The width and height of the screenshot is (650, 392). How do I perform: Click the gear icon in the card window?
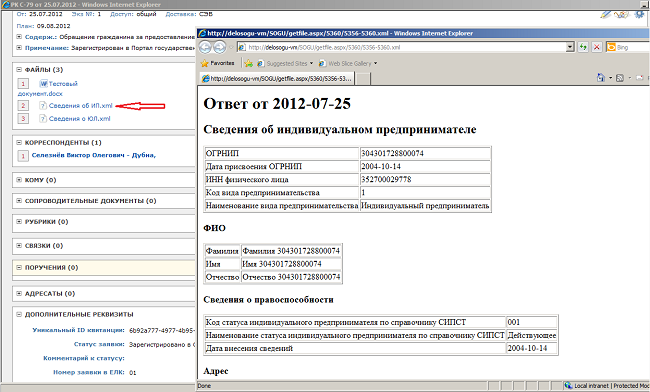(640, 15)
